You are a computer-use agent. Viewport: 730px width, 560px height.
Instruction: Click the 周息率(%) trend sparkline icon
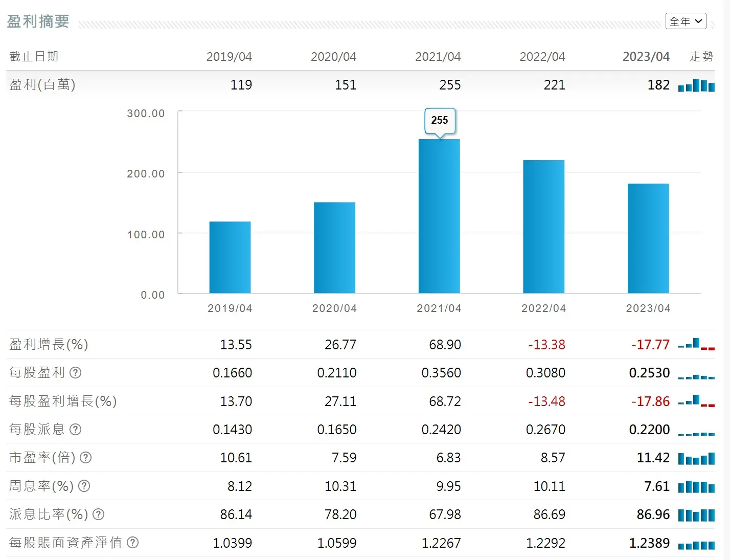click(x=696, y=486)
